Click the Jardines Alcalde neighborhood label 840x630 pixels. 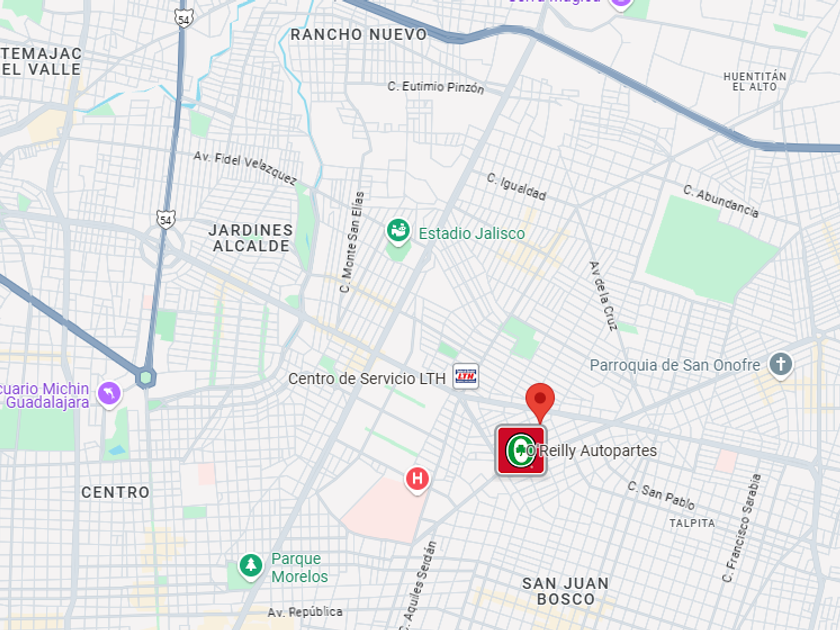(251, 238)
